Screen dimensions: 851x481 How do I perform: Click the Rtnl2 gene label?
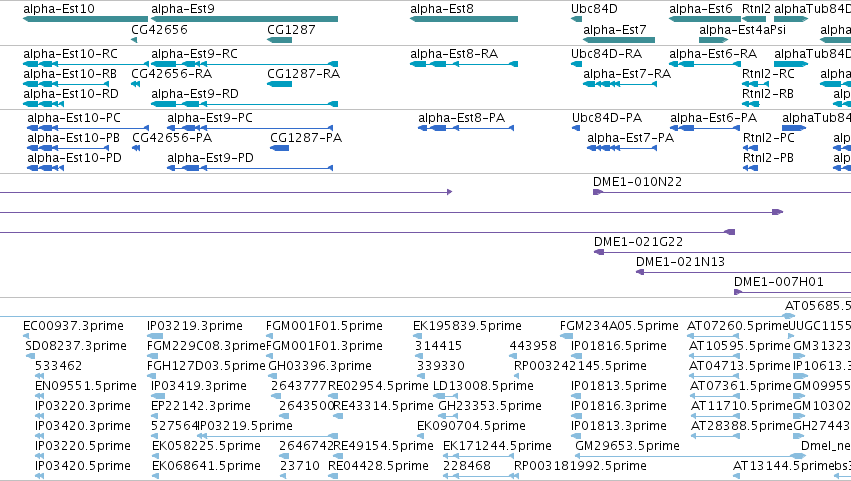pos(756,9)
